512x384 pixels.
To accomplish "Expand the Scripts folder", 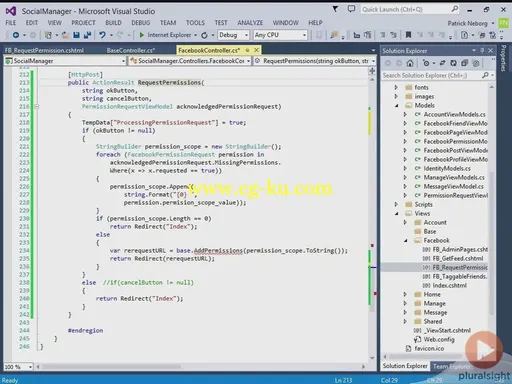I will click(396, 204).
